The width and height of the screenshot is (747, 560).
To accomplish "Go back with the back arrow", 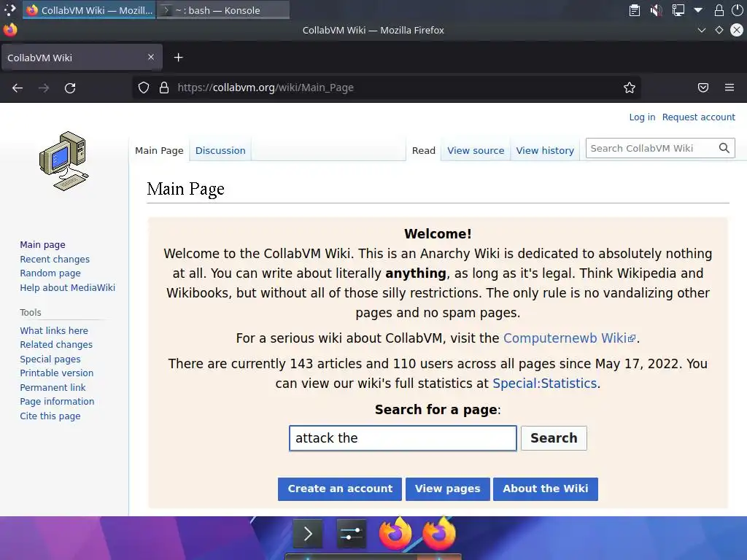I will coord(18,87).
